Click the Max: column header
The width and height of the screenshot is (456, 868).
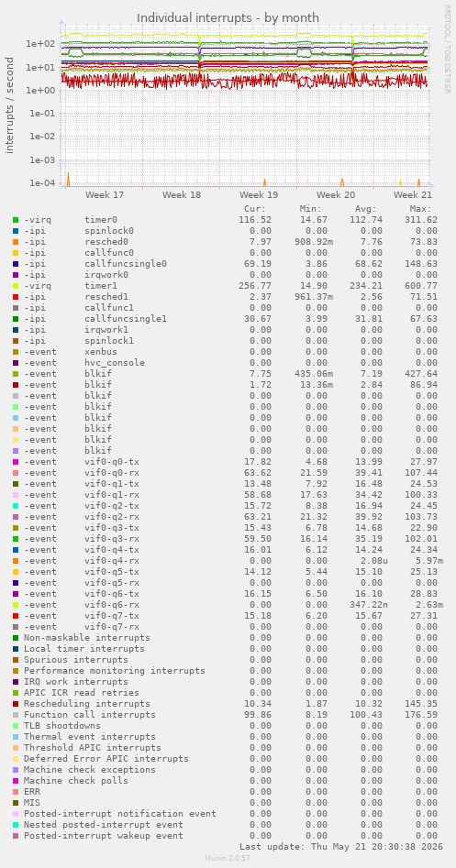(x=420, y=209)
